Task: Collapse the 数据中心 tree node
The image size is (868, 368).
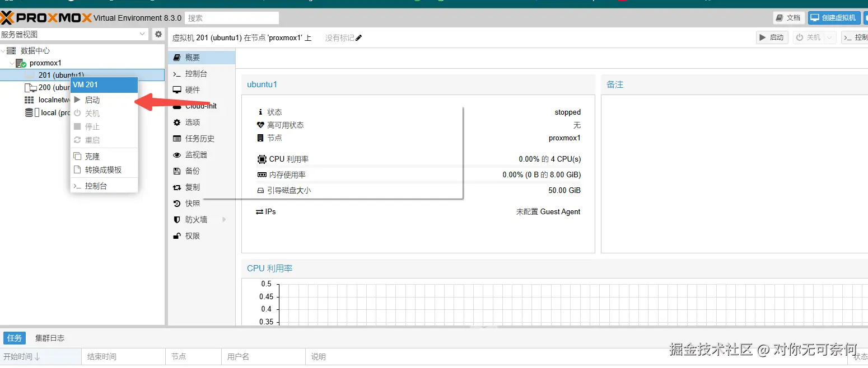Action: pos(3,51)
